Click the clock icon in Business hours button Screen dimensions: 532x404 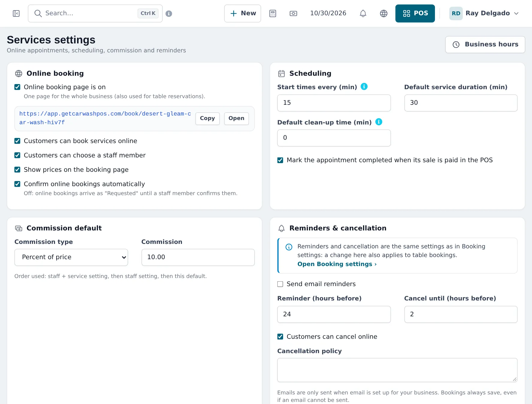(x=456, y=45)
